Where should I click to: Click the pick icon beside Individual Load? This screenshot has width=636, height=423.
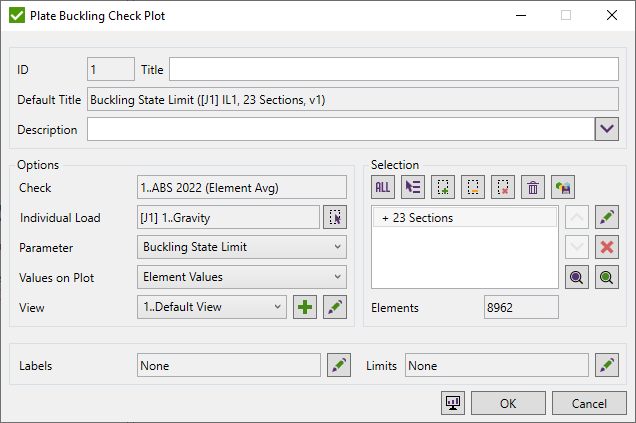tap(335, 217)
